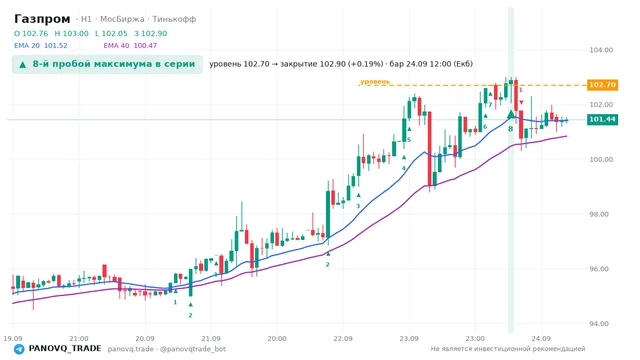640x360 pixels.
Task: Click the orange 102.70 price level tag
Action: click(x=602, y=85)
